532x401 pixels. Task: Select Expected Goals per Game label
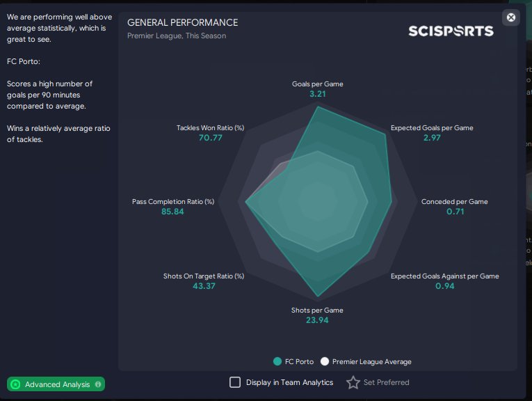(x=432, y=127)
